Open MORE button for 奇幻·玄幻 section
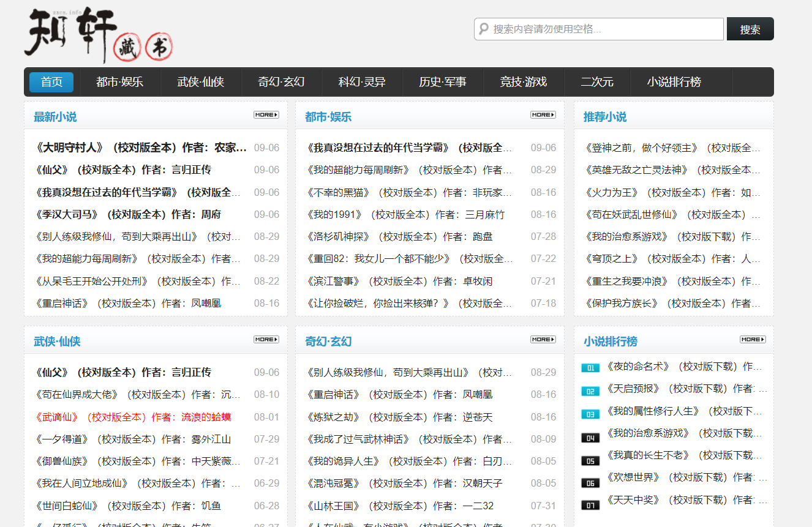Viewport: 812px width, 527px height. tap(543, 339)
